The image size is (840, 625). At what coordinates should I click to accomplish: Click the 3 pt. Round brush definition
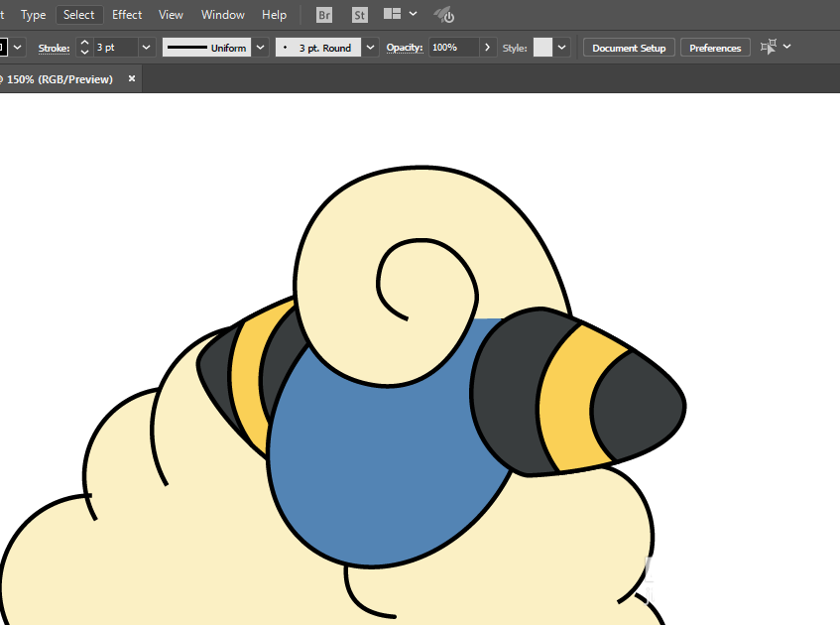(x=318, y=48)
